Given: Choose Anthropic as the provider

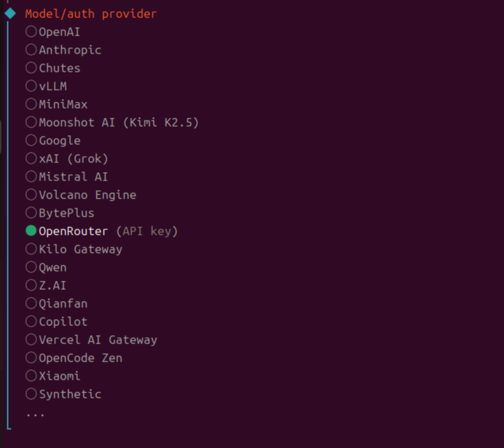Looking at the screenshot, I should point(31,50).
